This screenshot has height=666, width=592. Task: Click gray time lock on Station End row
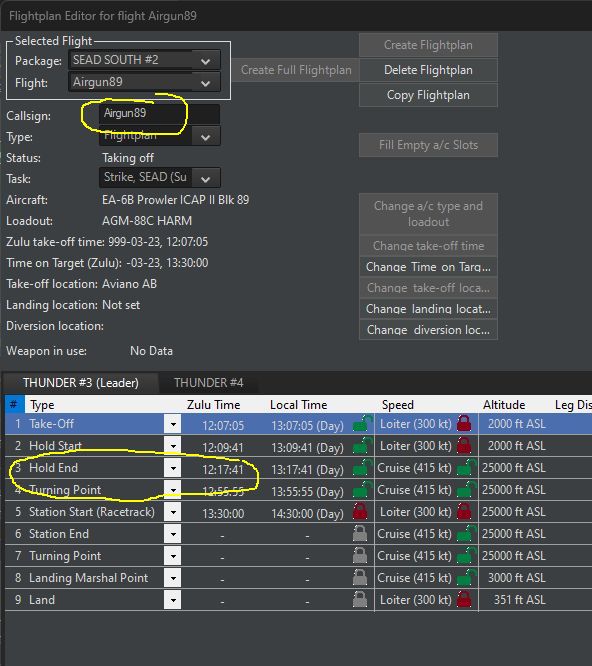point(360,534)
